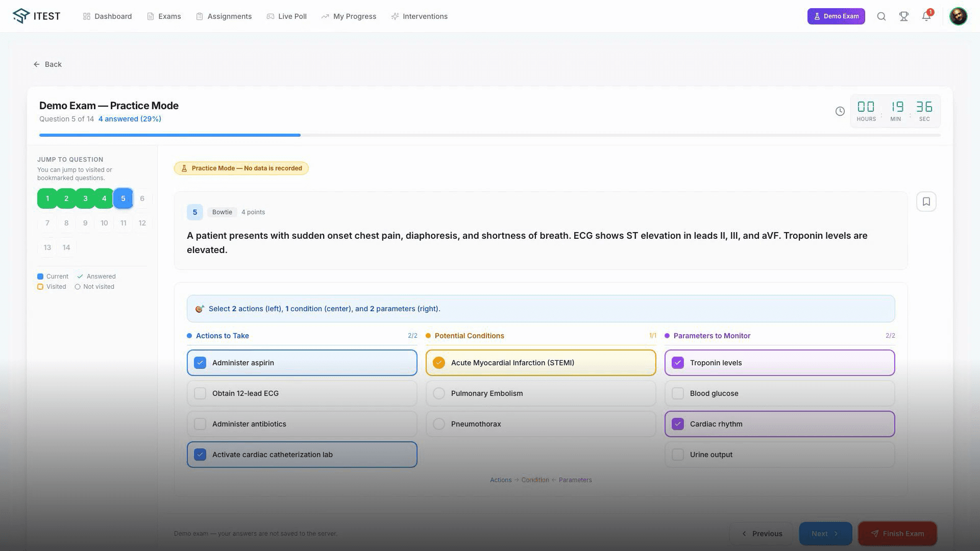This screenshot has height=551, width=980.
Task: Click the 'Practice Mode — No data is recorded' badge
Action: pyautogui.click(x=241, y=168)
